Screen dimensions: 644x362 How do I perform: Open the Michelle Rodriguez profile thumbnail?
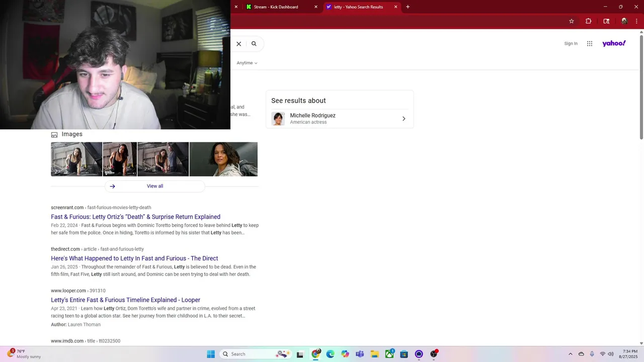point(278,119)
